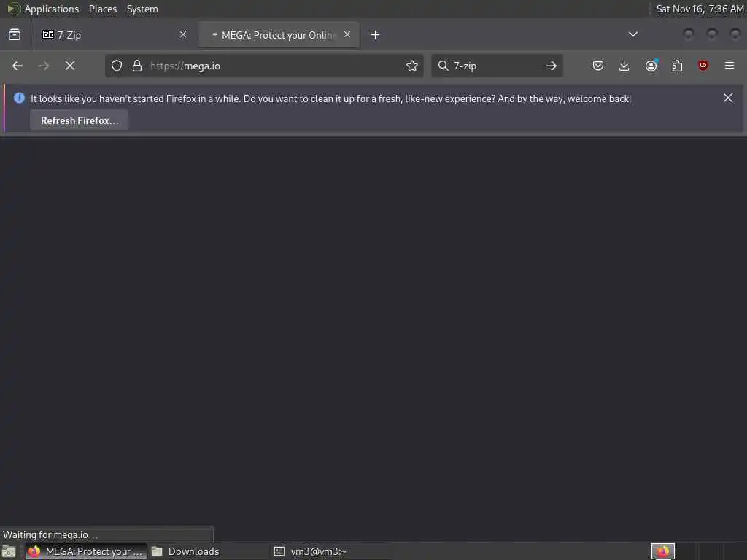Click the Refresh Firefox button
Viewport: 747px width, 560px height.
pos(80,120)
